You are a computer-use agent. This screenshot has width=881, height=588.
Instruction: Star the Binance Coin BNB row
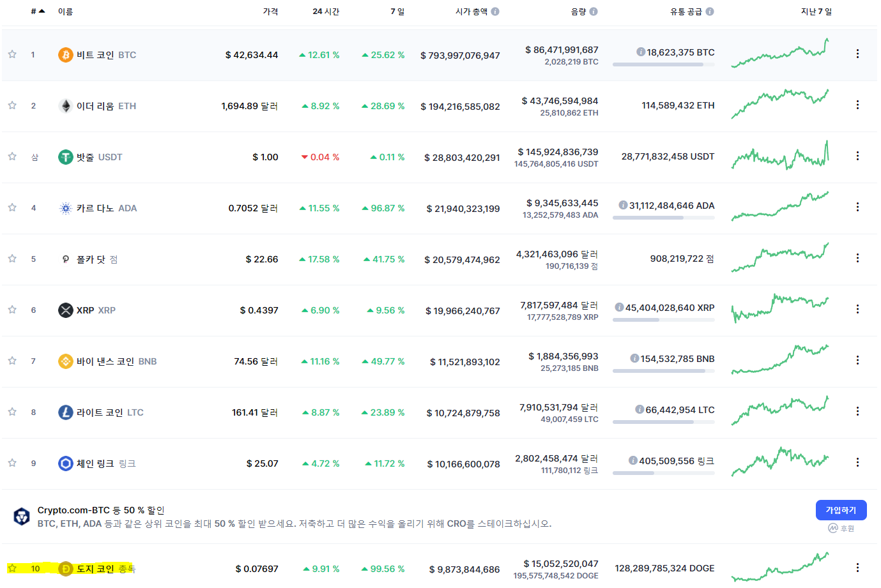point(12,361)
